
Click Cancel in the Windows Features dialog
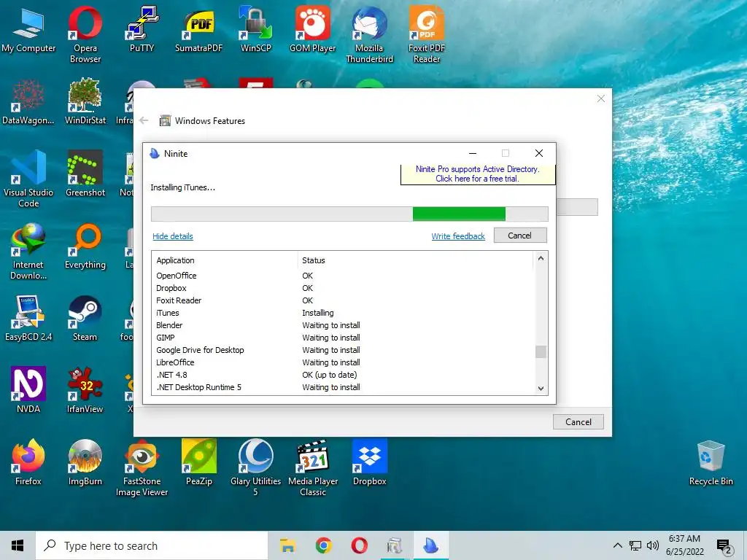point(578,422)
